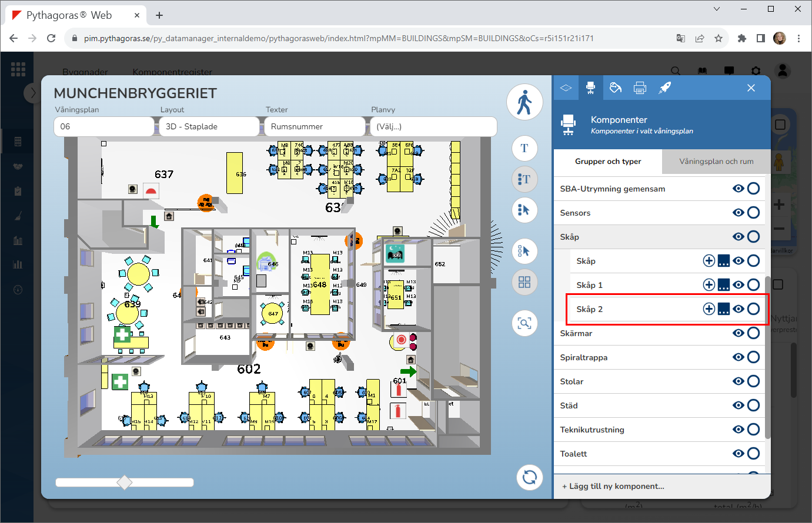
Task: Click the paint bucket tab icon
Action: [616, 88]
